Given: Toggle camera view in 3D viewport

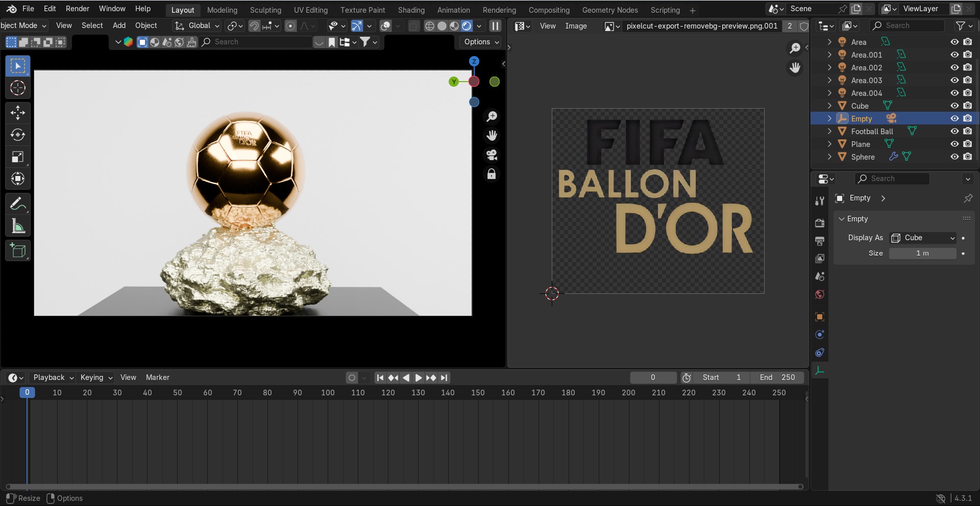Looking at the screenshot, I should [x=492, y=155].
